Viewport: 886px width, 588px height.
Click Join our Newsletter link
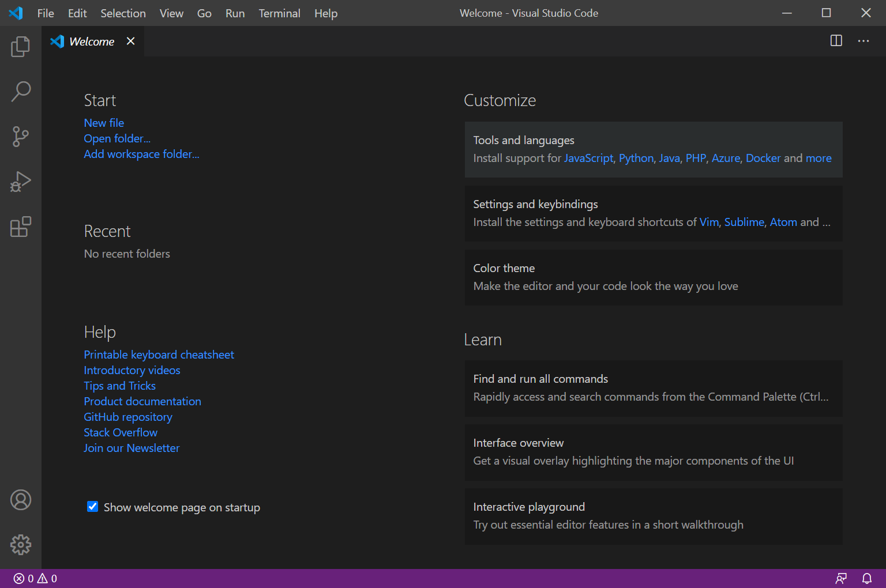tap(132, 448)
